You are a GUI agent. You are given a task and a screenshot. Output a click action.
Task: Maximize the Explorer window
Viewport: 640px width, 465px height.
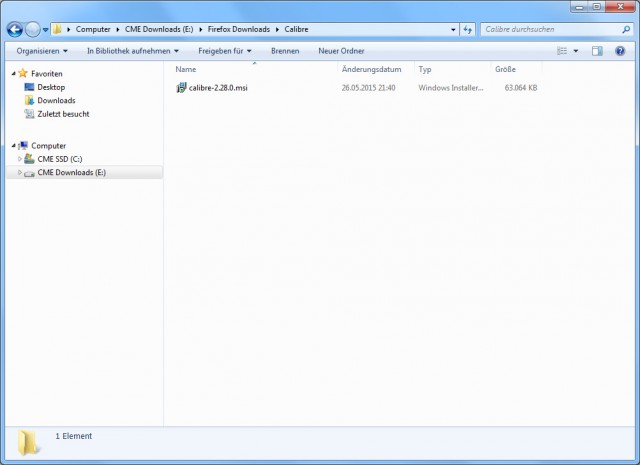coord(597,7)
